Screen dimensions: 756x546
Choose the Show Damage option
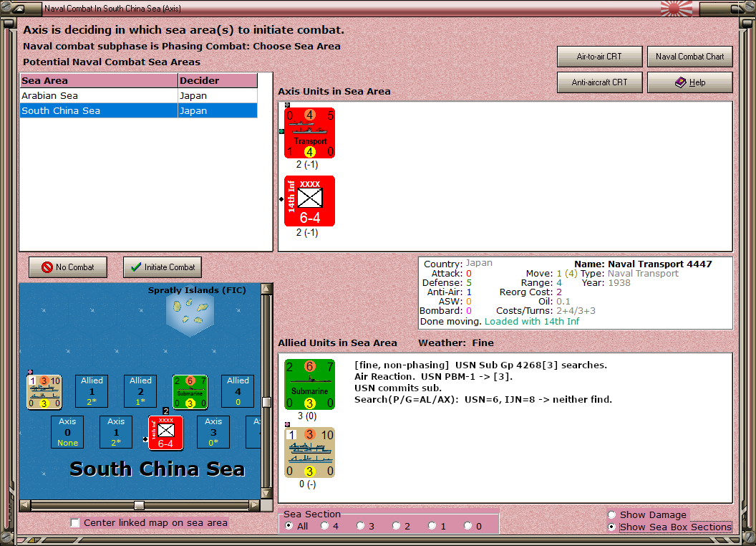pos(612,514)
